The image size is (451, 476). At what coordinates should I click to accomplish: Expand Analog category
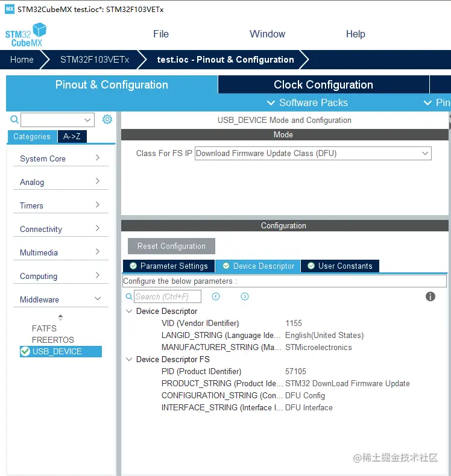60,182
